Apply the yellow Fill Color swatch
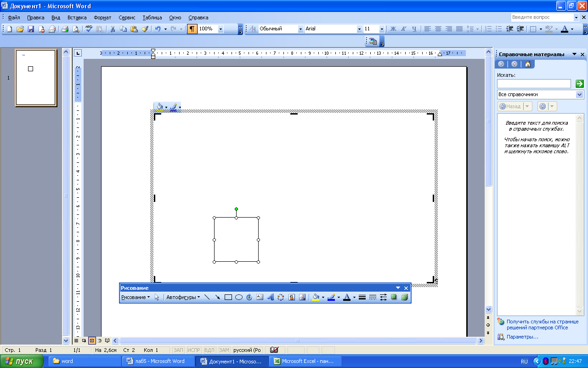 316,297
